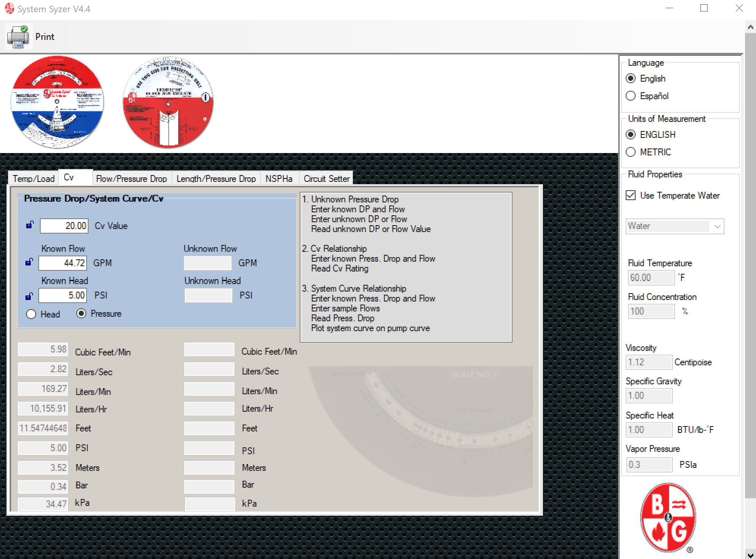Viewport: 756px width, 559px height.
Task: Click the Fluid Concentration field
Action: (x=651, y=311)
